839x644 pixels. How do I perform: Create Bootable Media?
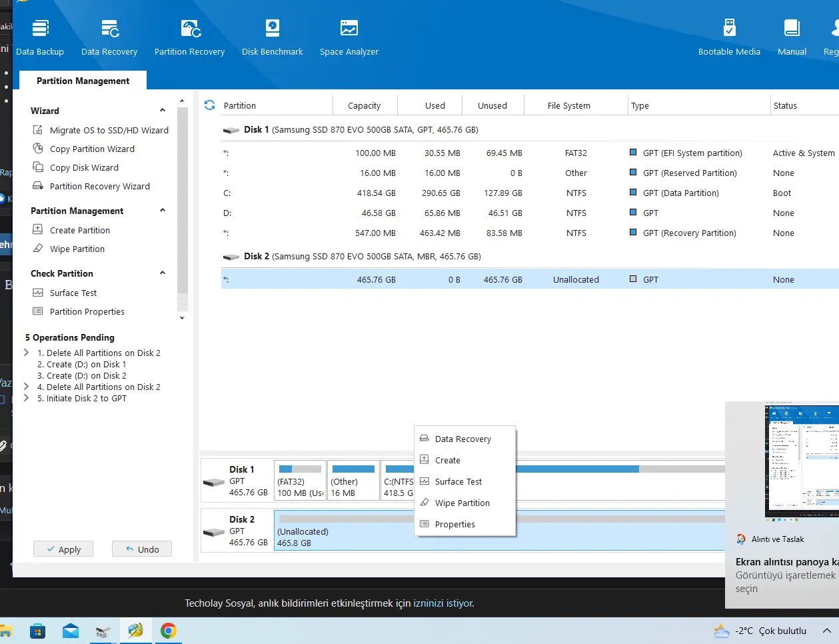pos(729,38)
